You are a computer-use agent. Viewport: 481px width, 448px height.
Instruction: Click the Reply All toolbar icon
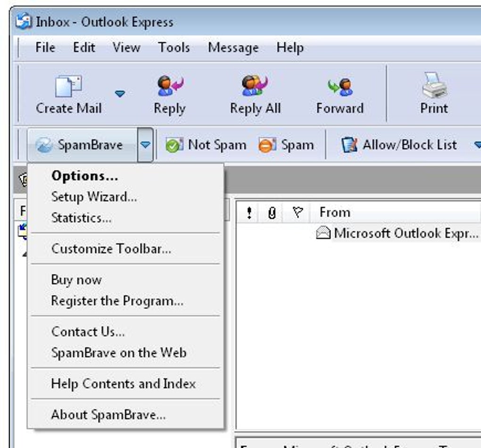pos(255,86)
